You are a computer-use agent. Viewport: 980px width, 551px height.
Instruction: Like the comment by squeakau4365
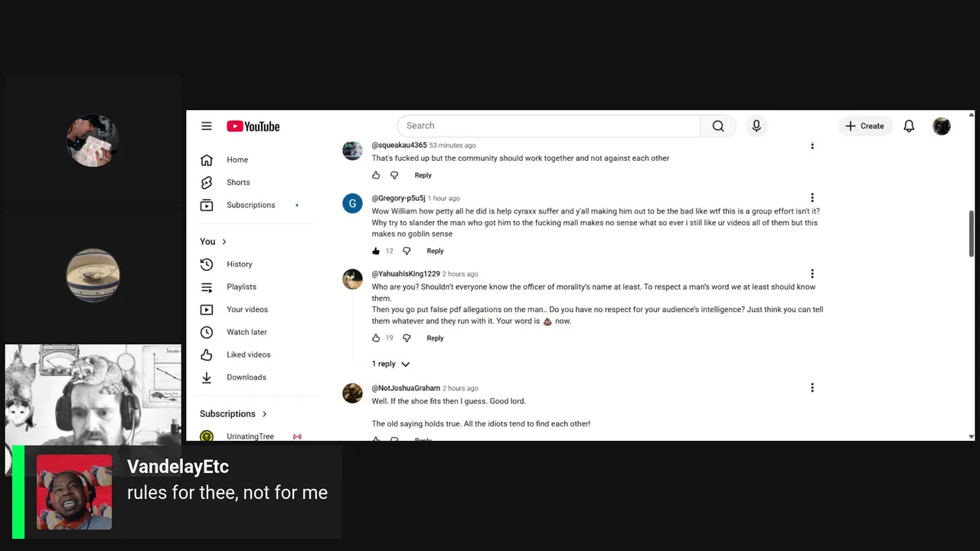point(376,175)
